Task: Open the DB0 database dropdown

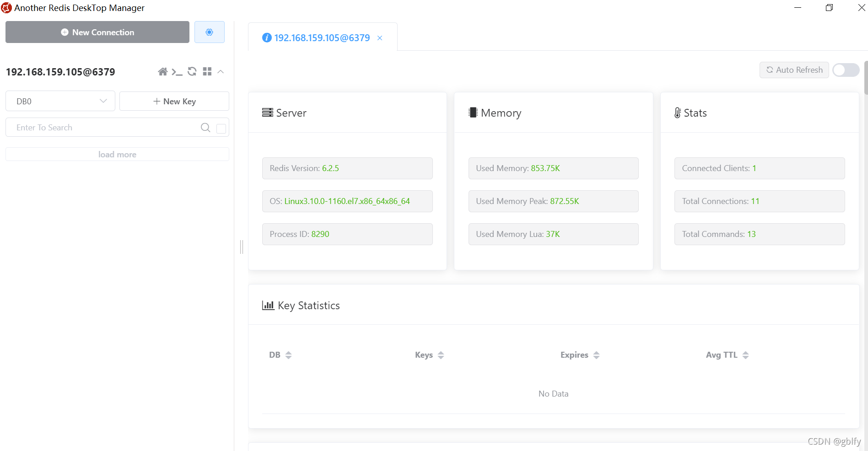Action: [x=60, y=101]
